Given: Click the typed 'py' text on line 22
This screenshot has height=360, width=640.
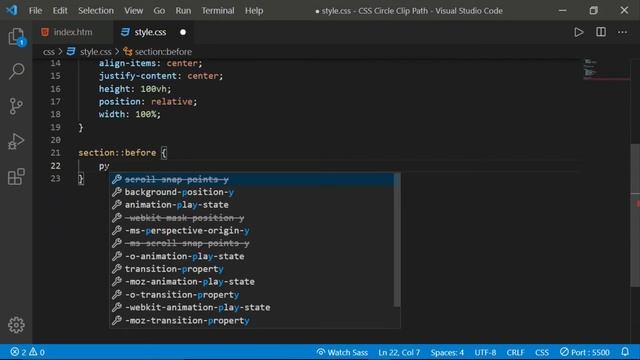Looking at the screenshot, I should [104, 166].
